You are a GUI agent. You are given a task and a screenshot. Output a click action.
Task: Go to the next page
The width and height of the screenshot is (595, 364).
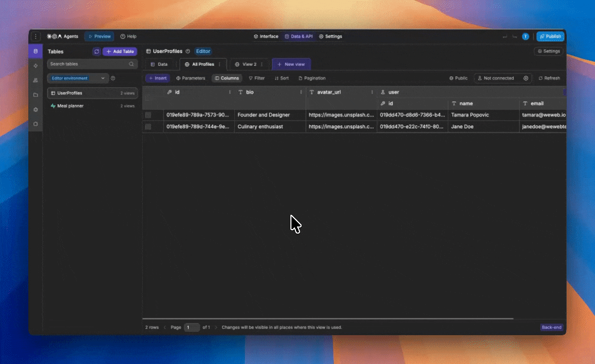[216, 327]
